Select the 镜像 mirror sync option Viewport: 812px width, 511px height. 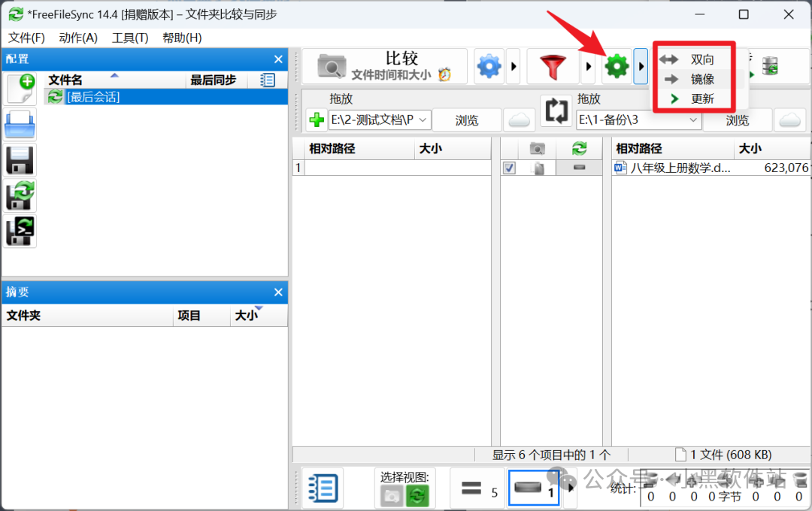(694, 79)
